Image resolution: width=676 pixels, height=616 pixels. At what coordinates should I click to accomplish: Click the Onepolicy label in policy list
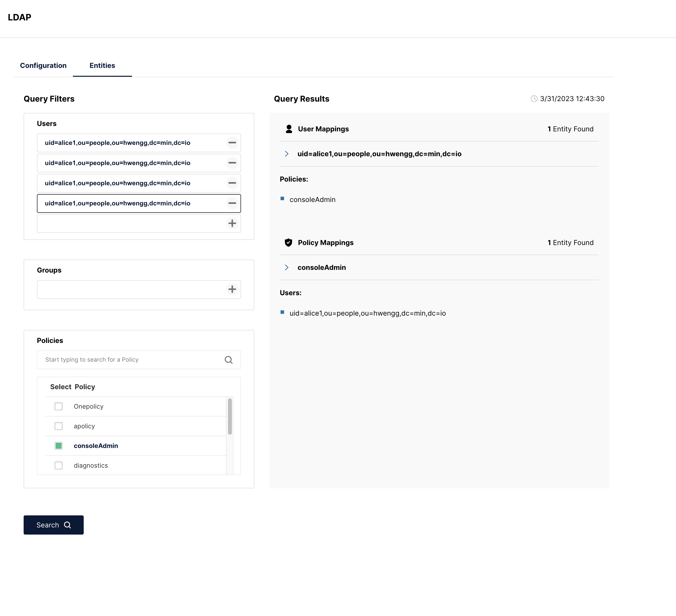[x=89, y=407]
